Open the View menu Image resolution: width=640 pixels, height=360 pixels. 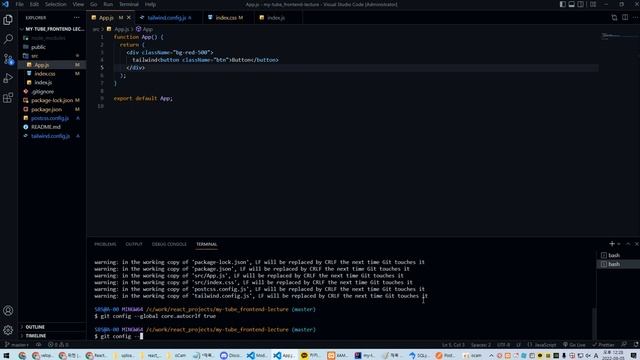[x=78, y=4]
